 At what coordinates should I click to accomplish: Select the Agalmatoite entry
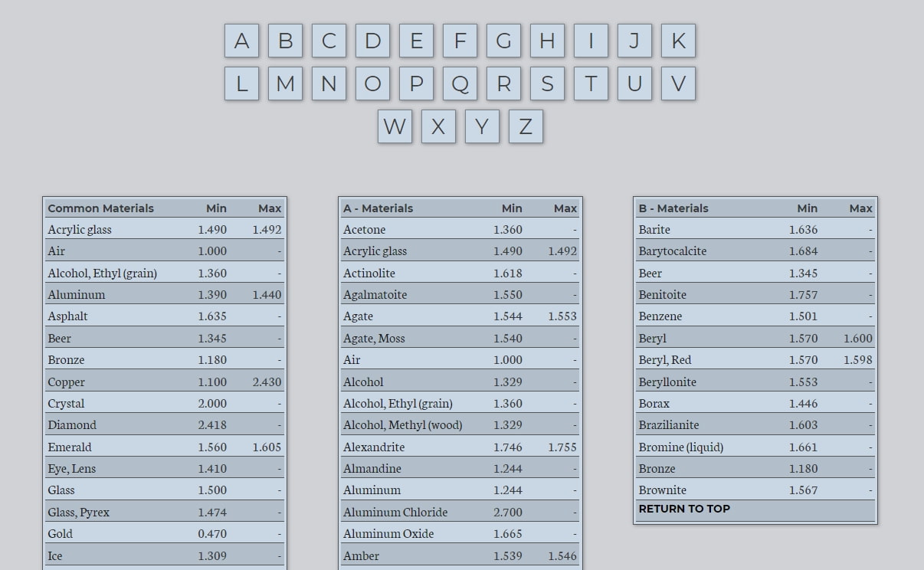(460, 294)
